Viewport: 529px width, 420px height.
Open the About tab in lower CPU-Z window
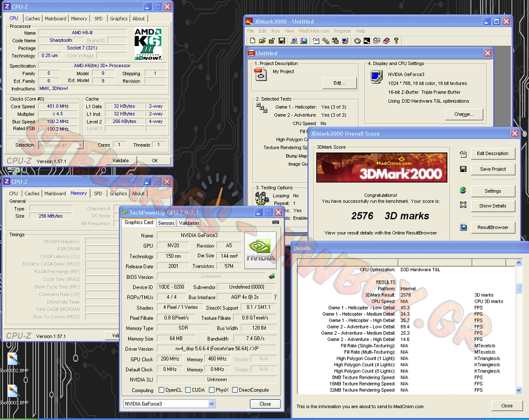click(x=138, y=193)
